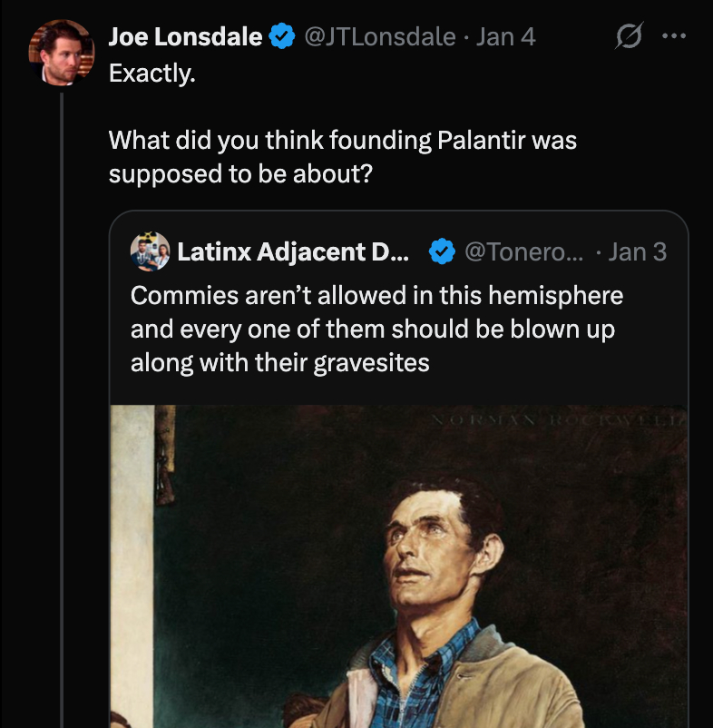713x728 pixels.
Task: Click the "Exactly." tweet text
Action: click(152, 74)
